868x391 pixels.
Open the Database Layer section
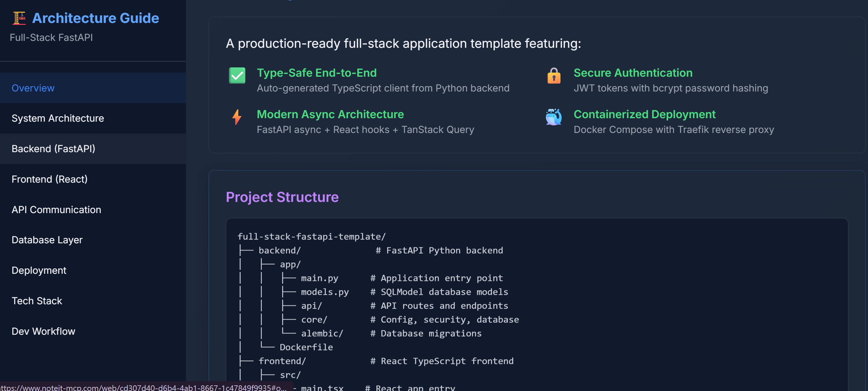coord(47,240)
